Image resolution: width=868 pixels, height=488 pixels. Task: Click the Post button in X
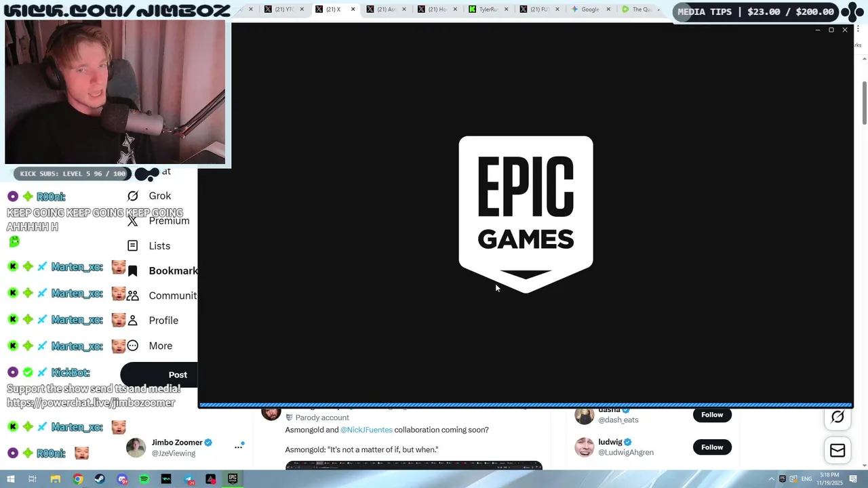click(x=159, y=375)
